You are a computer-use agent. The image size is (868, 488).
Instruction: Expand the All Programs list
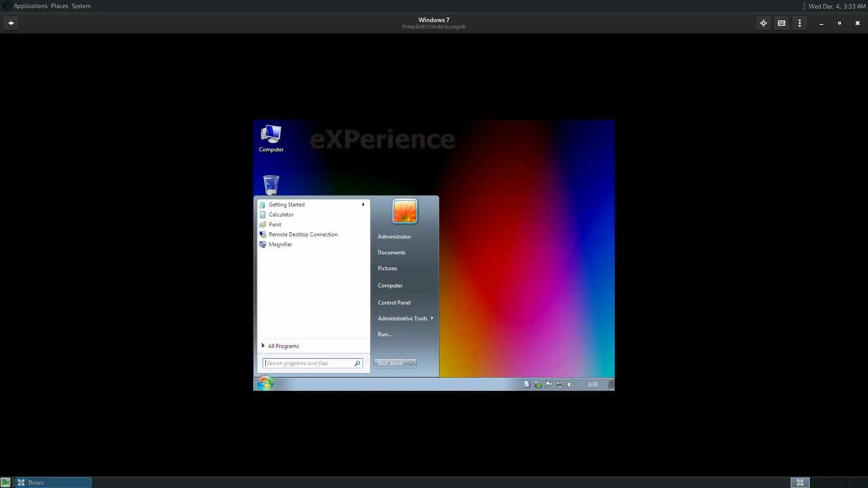pos(283,346)
